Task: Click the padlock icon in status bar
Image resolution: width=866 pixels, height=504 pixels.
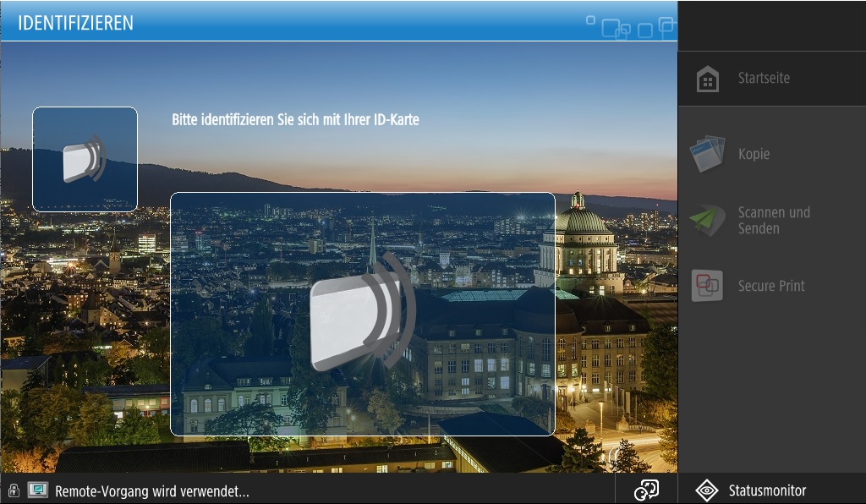Action: click(x=14, y=490)
